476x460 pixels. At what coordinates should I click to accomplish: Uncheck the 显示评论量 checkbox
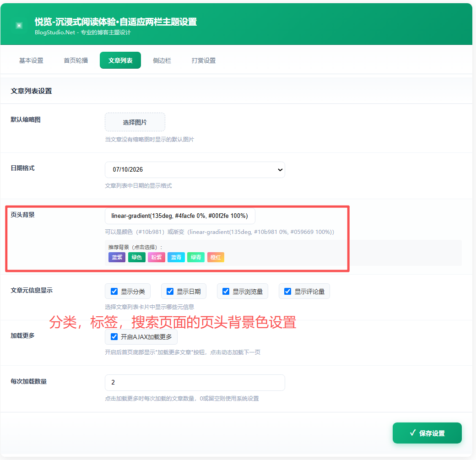[x=288, y=292]
